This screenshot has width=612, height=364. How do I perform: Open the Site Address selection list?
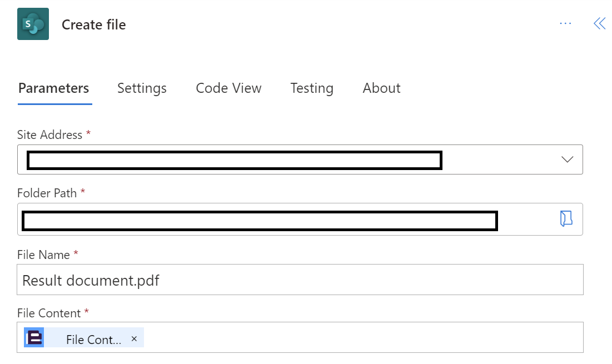pyautogui.click(x=567, y=159)
